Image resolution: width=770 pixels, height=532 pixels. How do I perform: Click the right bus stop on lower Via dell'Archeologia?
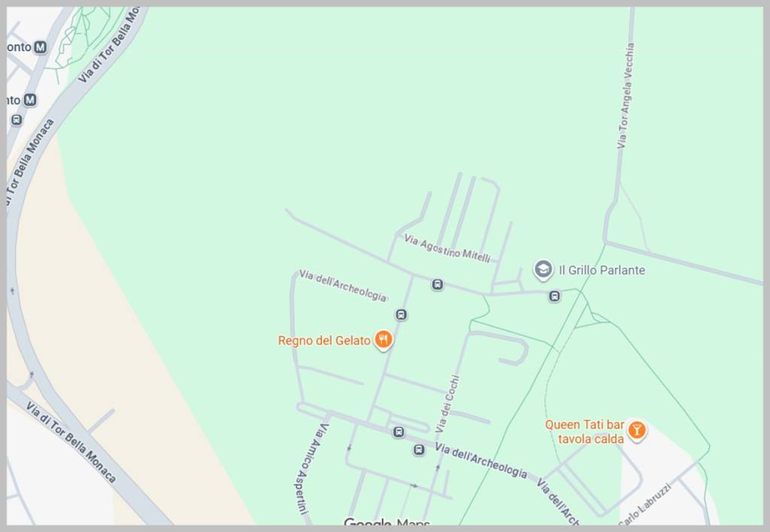419,450
